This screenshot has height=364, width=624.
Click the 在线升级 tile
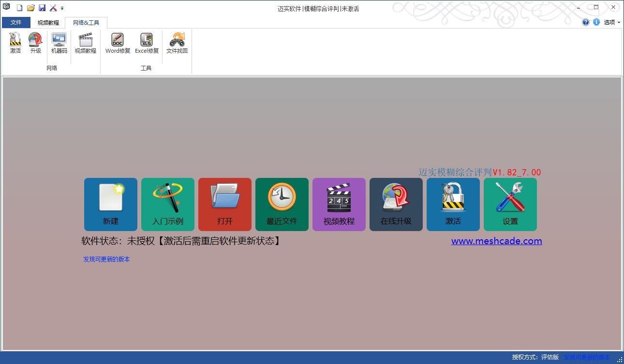[x=396, y=204]
